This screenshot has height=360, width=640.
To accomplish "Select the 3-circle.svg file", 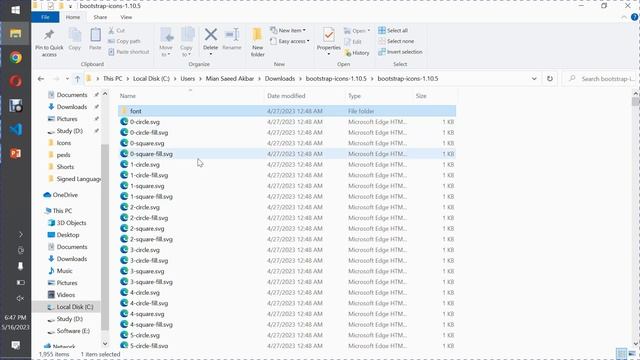I will pos(287,250).
